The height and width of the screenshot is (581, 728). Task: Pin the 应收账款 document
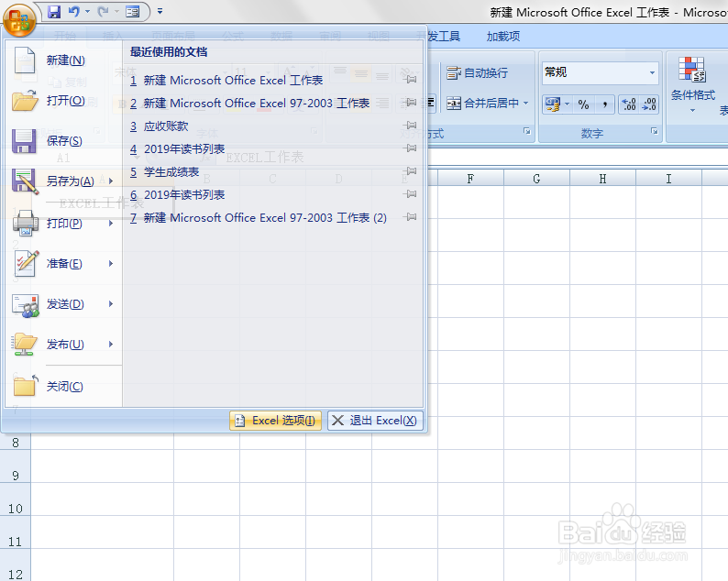pyautogui.click(x=411, y=126)
